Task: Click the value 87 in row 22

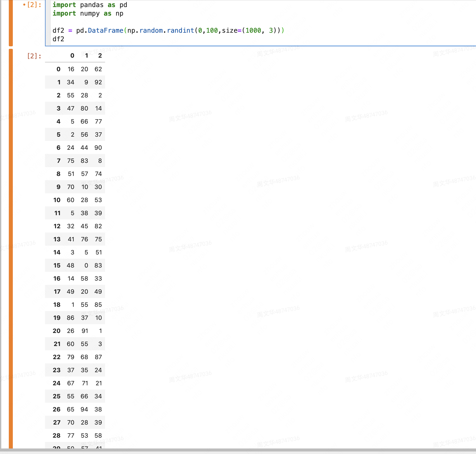Action: coord(98,357)
